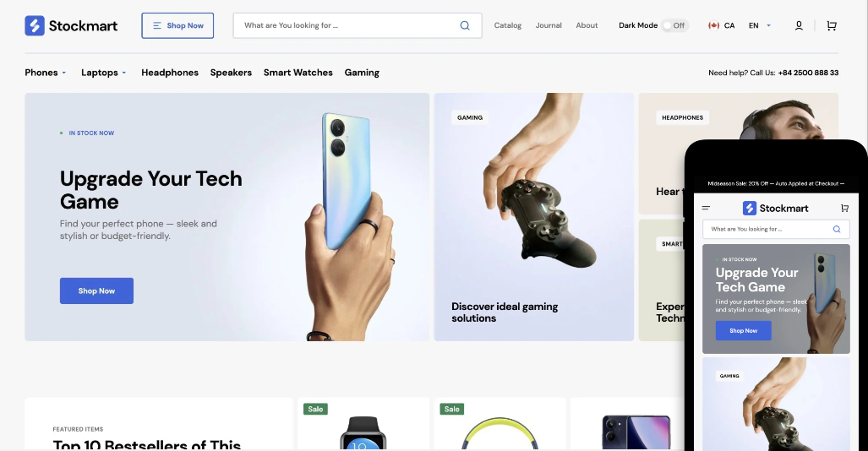
Task: Click the search magnifier icon in desktop search bar
Action: pyautogui.click(x=465, y=25)
